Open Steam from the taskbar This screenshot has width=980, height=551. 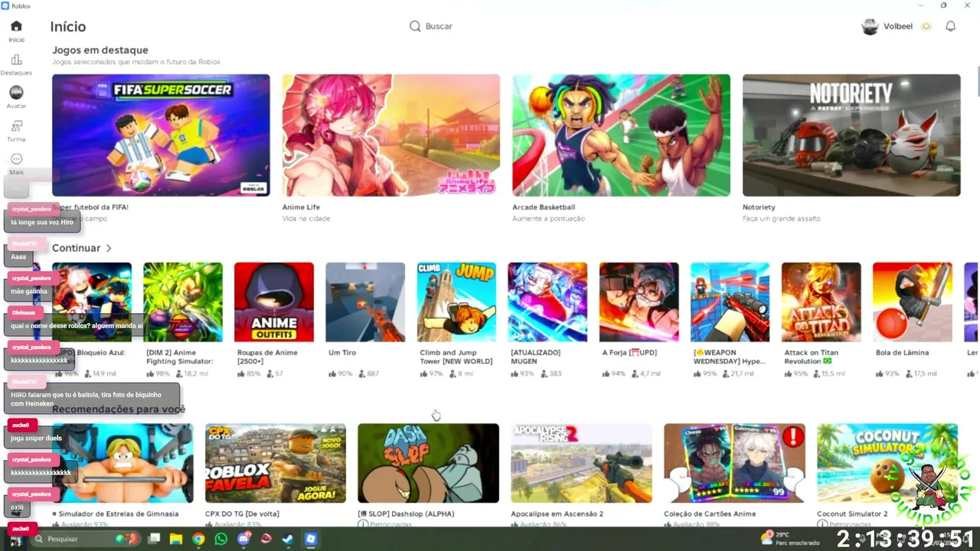[288, 539]
